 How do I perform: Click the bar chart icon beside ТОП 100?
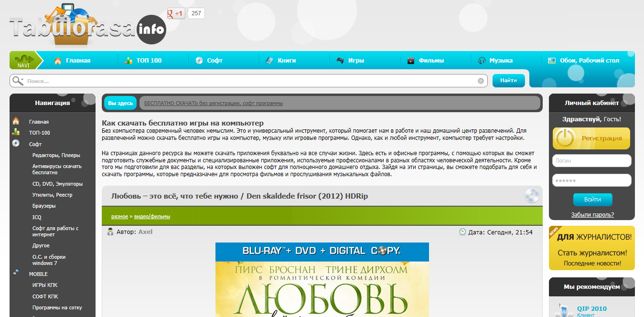click(x=128, y=61)
